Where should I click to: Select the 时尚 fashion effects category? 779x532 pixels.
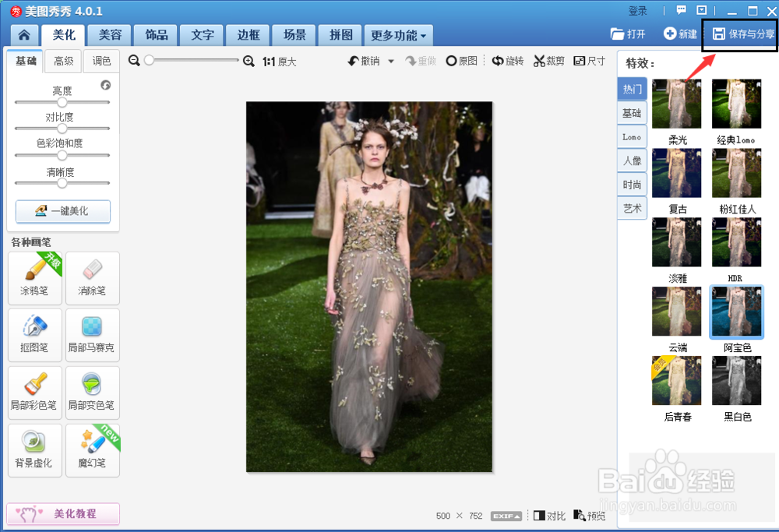click(x=633, y=185)
